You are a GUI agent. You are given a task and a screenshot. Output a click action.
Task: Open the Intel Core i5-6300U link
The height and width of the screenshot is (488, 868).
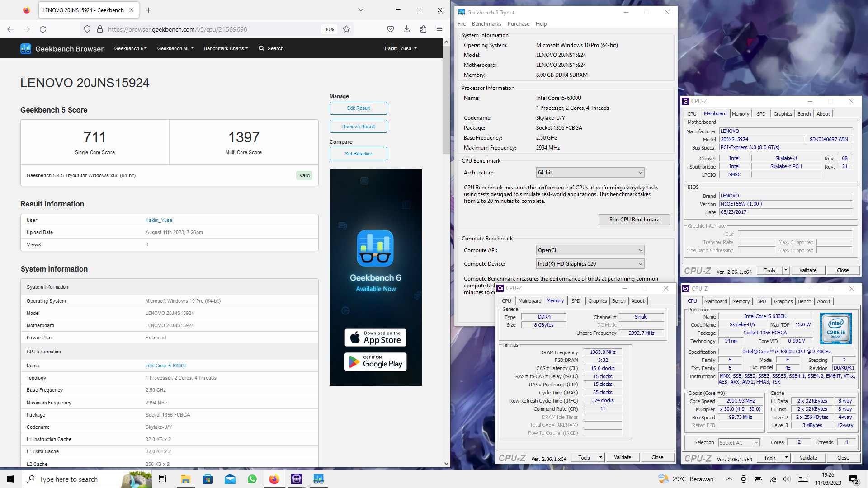[x=166, y=366]
